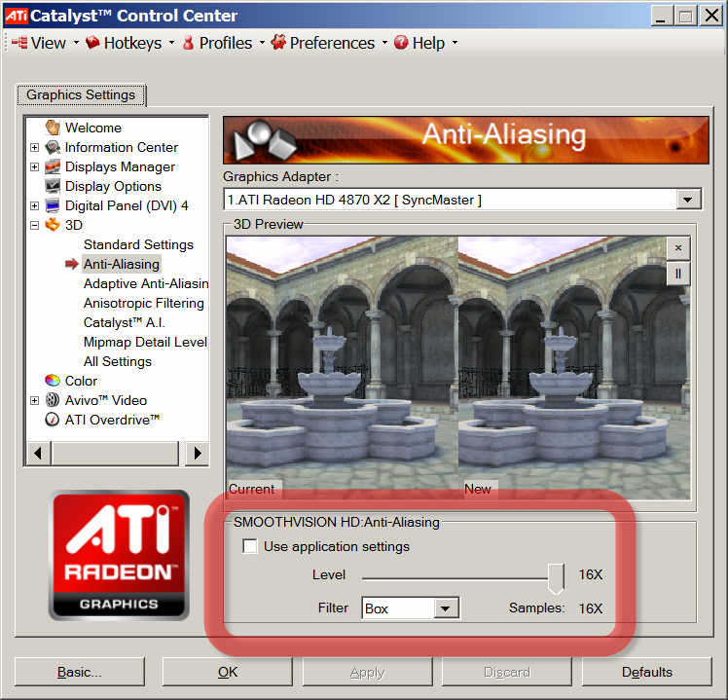Click the New 3D preview image
The height and width of the screenshot is (700, 728).
click(x=574, y=367)
